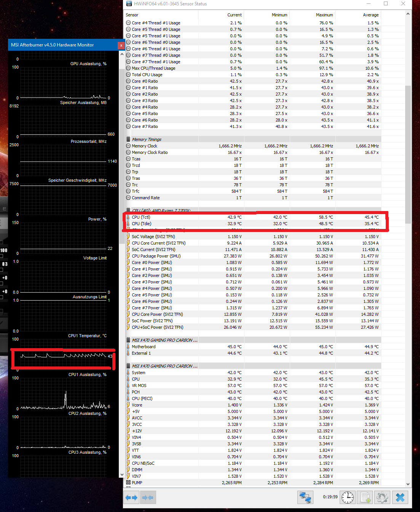This screenshot has height=512, width=420.
Task: Select the SoC Current (SVI2 TFN) row
Action: point(253,250)
